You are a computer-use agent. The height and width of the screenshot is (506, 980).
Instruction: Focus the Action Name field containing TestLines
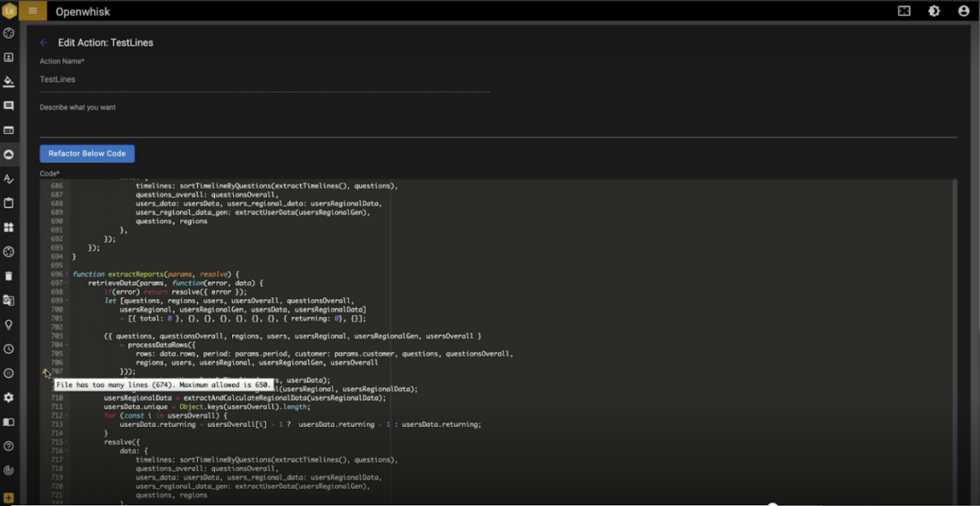[x=265, y=79]
